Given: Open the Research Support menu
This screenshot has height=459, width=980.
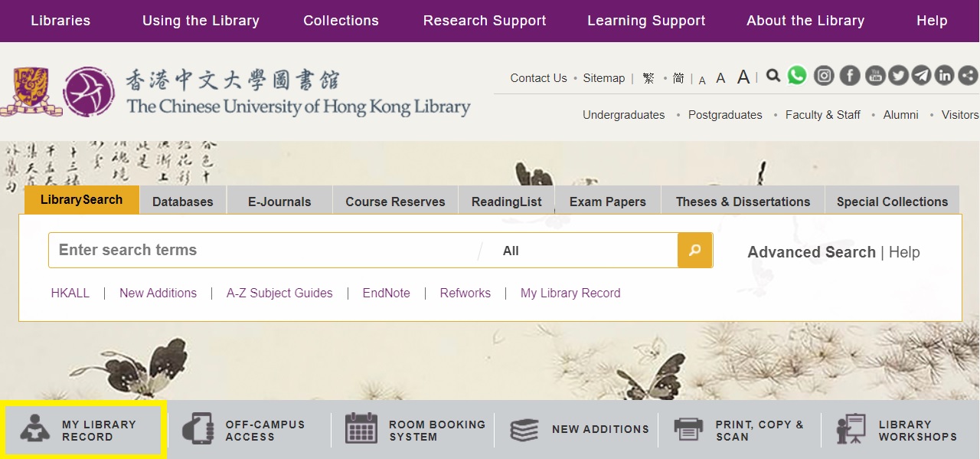Looking at the screenshot, I should point(485,21).
